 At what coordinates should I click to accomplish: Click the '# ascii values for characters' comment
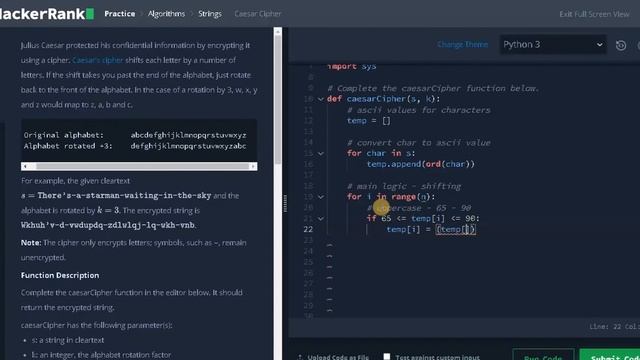point(418,110)
